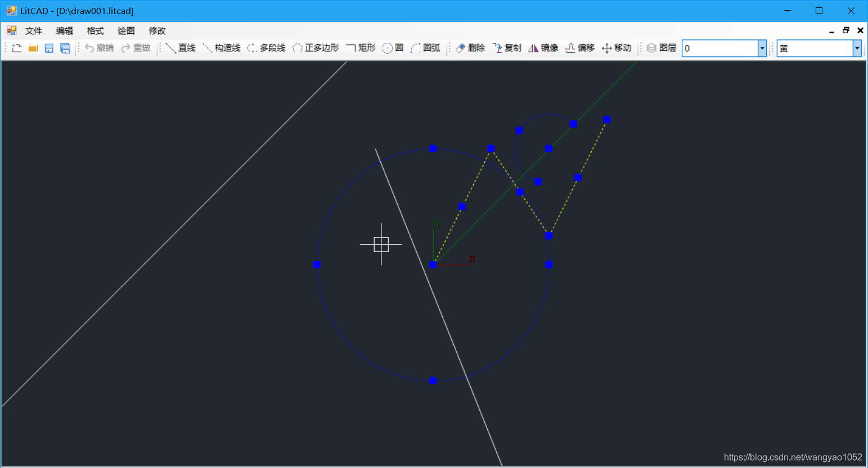
Task: Click the 偏移 offset tool
Action: [x=580, y=48]
